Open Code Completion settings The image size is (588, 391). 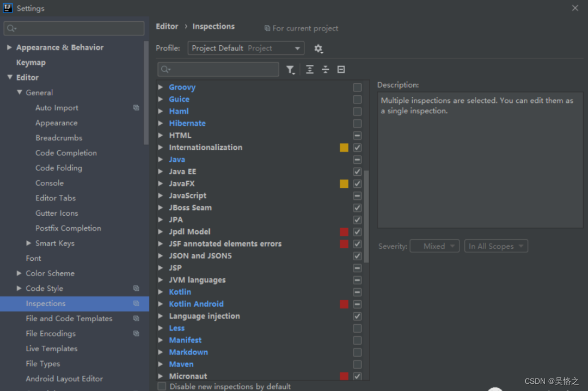pos(66,153)
